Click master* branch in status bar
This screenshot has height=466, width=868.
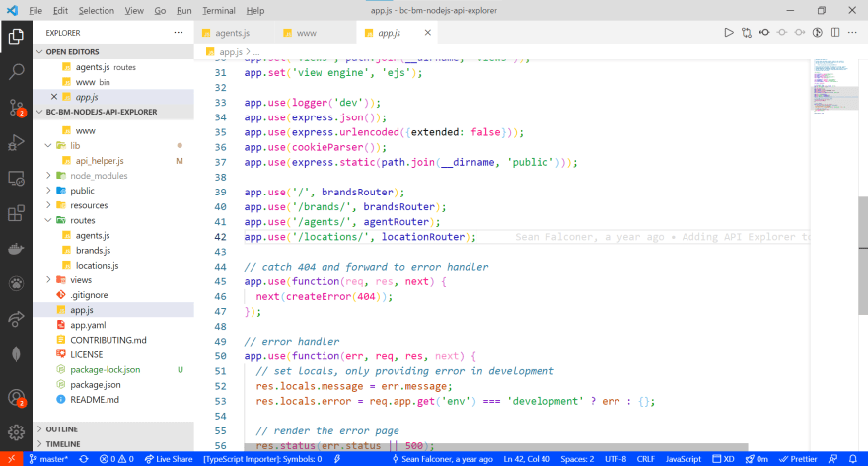(48, 459)
